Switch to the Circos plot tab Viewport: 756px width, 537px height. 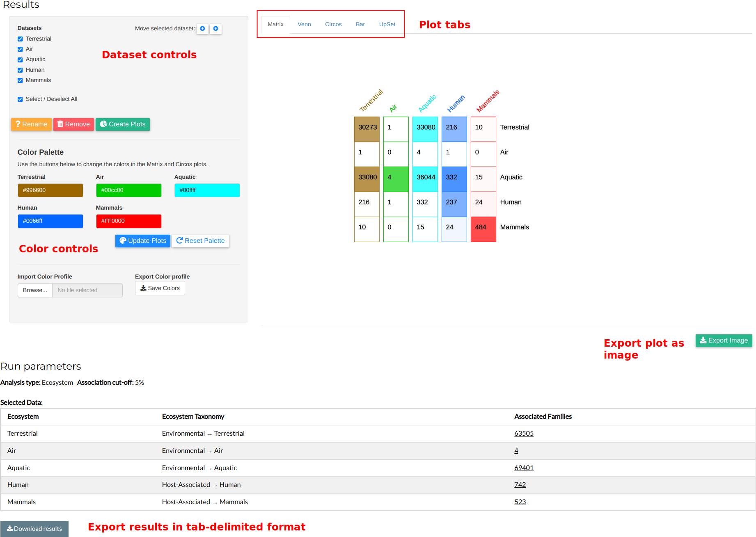(x=333, y=25)
